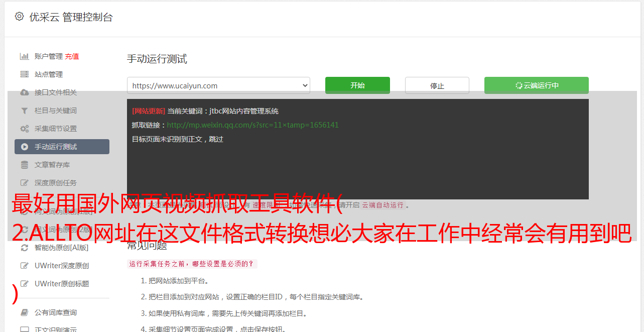Viewport: 644px width, 332px height.
Task: Click the monitor icon for 正文识别演示
Action: click(24, 329)
